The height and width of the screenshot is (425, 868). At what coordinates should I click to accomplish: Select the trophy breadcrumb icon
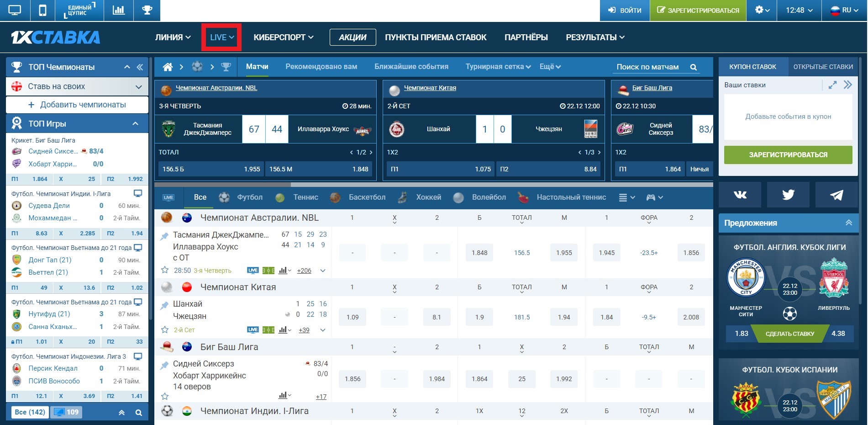coord(226,67)
